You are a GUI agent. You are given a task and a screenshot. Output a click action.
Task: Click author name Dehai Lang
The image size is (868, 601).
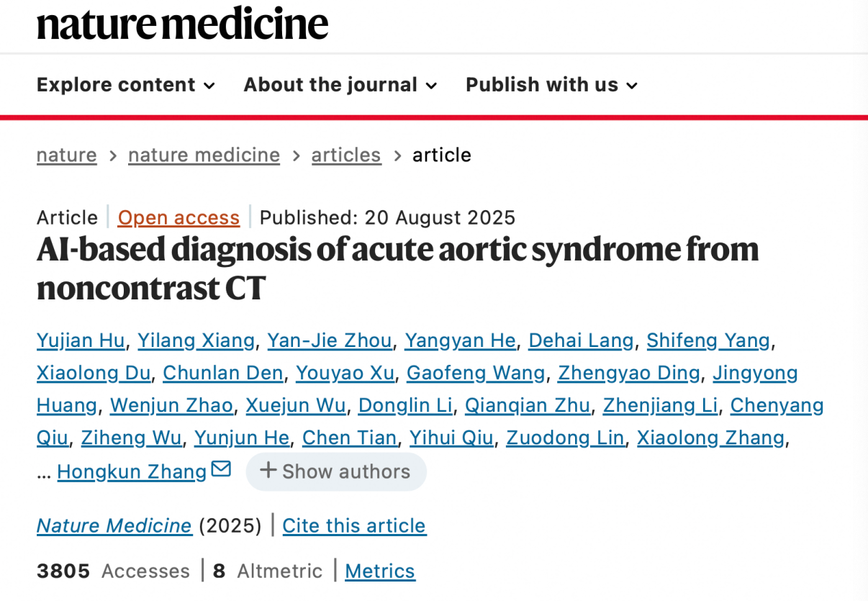[x=581, y=340]
